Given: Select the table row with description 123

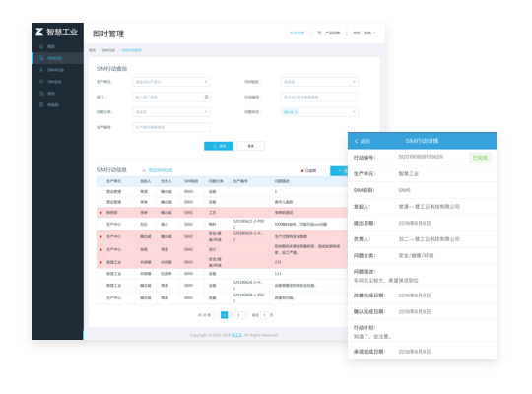Looking at the screenshot, I should coord(223,274).
